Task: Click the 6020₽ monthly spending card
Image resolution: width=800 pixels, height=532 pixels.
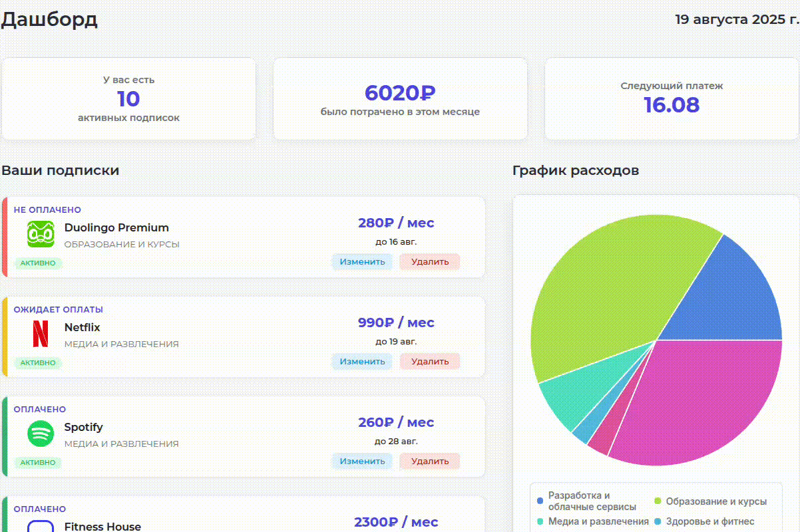Action: (x=400, y=98)
